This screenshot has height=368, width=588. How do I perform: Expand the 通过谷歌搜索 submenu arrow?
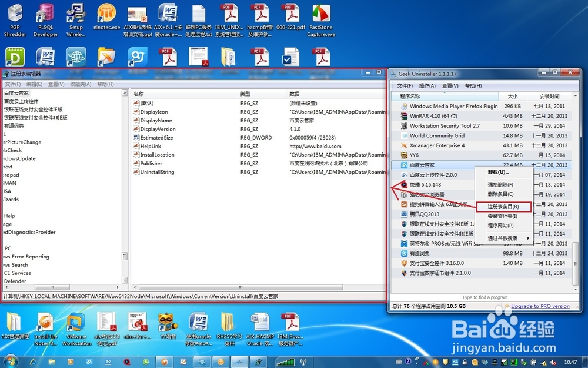528,238
